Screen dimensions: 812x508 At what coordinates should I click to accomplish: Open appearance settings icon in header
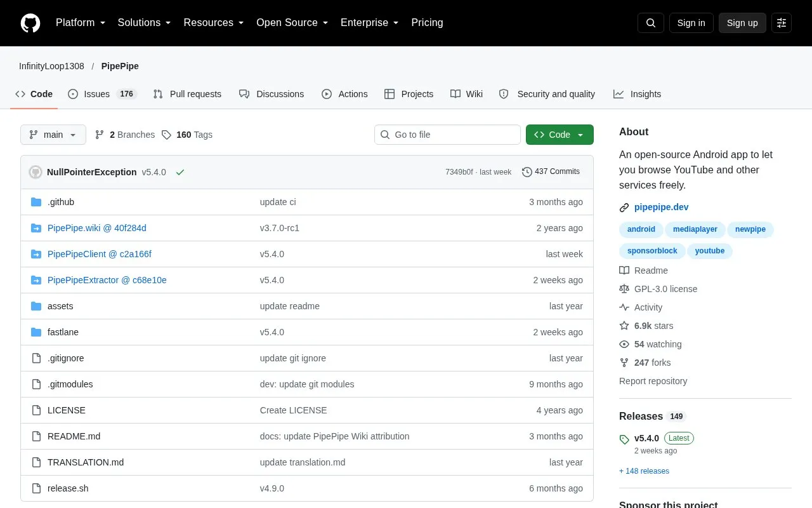tap(782, 23)
